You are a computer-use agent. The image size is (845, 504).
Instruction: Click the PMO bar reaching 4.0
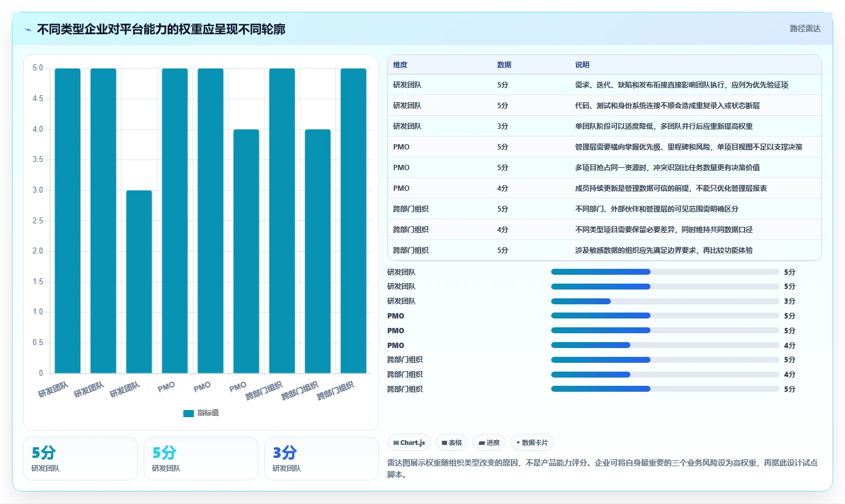[246, 251]
